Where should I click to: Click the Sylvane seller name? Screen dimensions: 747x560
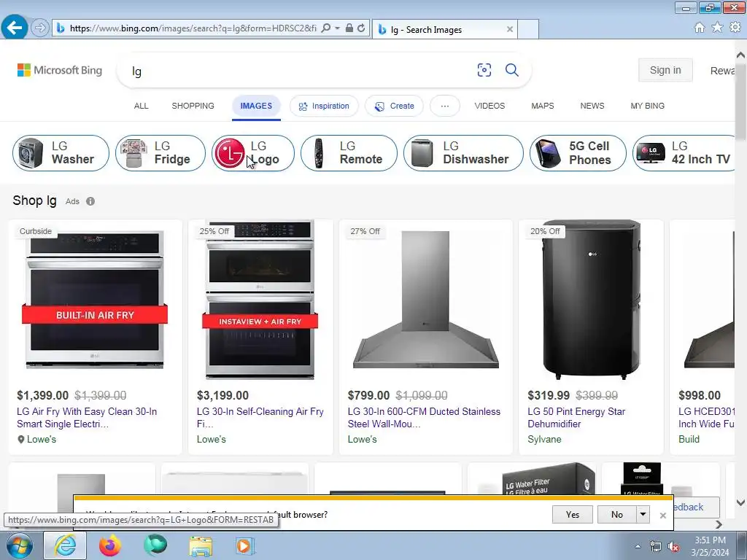[544, 439]
